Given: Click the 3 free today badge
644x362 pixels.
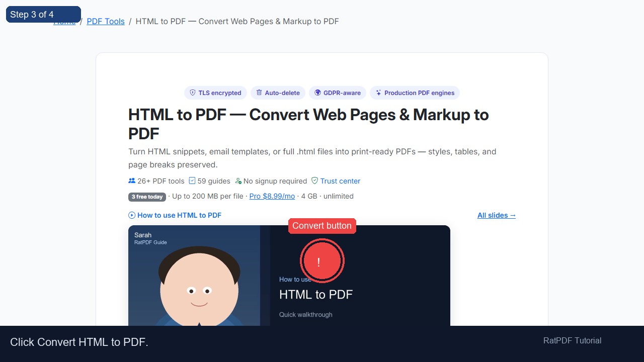Looking at the screenshot, I should click(147, 197).
